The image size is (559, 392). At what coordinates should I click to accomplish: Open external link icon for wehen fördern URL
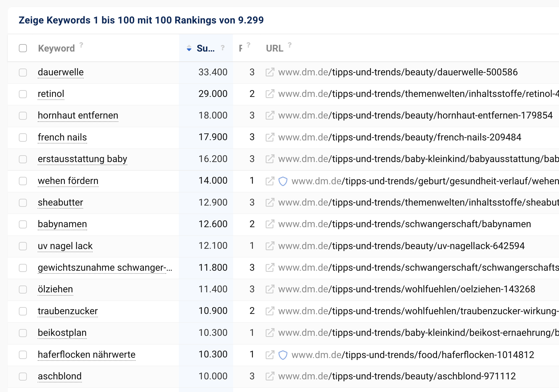coord(270,181)
